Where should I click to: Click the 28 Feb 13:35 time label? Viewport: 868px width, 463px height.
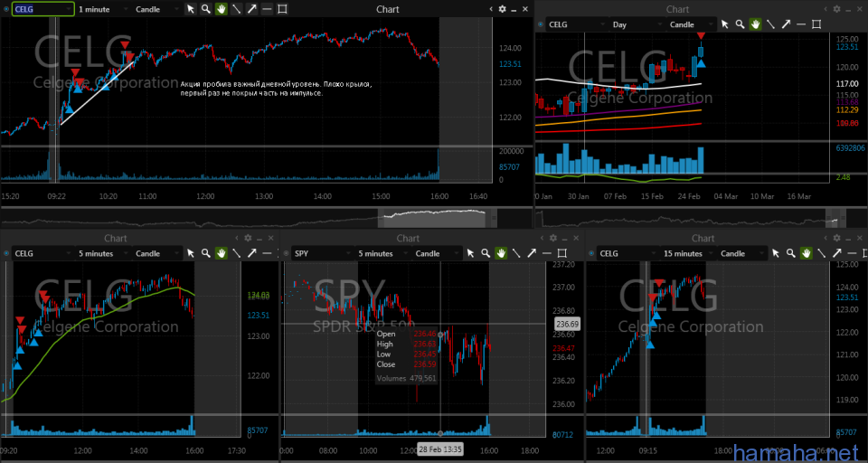coord(440,449)
